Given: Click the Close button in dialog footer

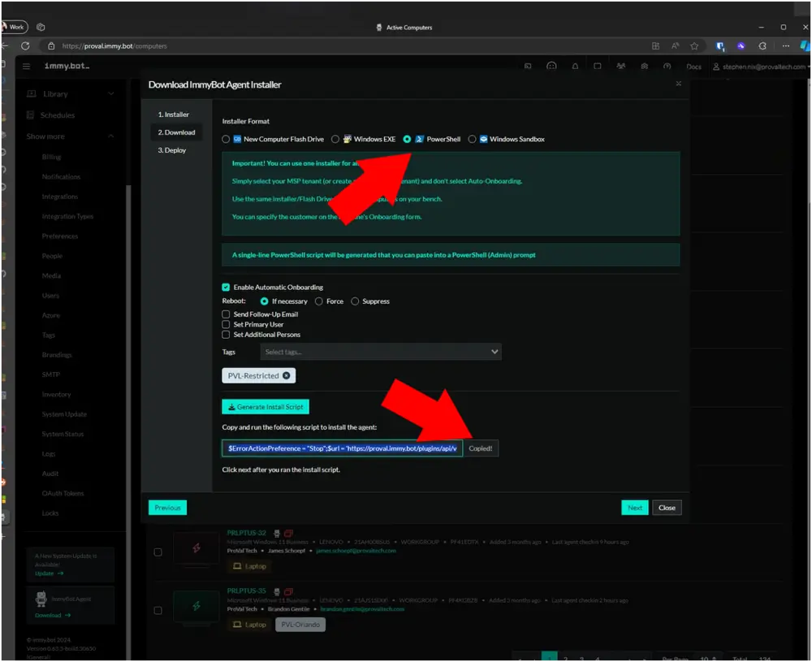Looking at the screenshot, I should point(667,508).
